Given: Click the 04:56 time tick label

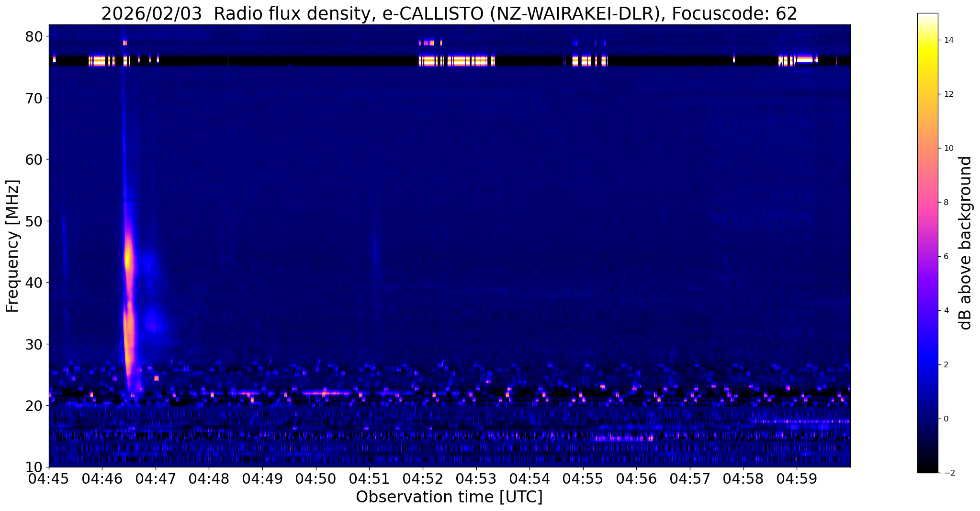Looking at the screenshot, I should [x=636, y=478].
